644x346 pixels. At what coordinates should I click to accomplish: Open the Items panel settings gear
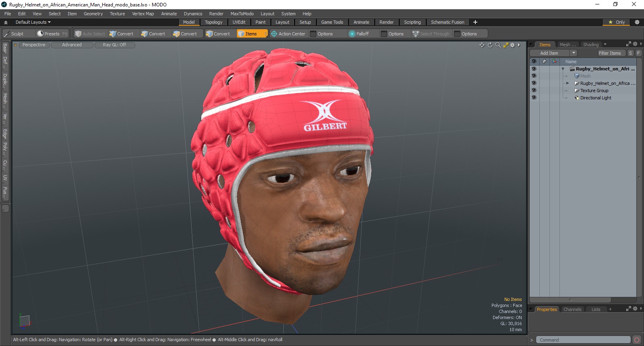(635, 44)
